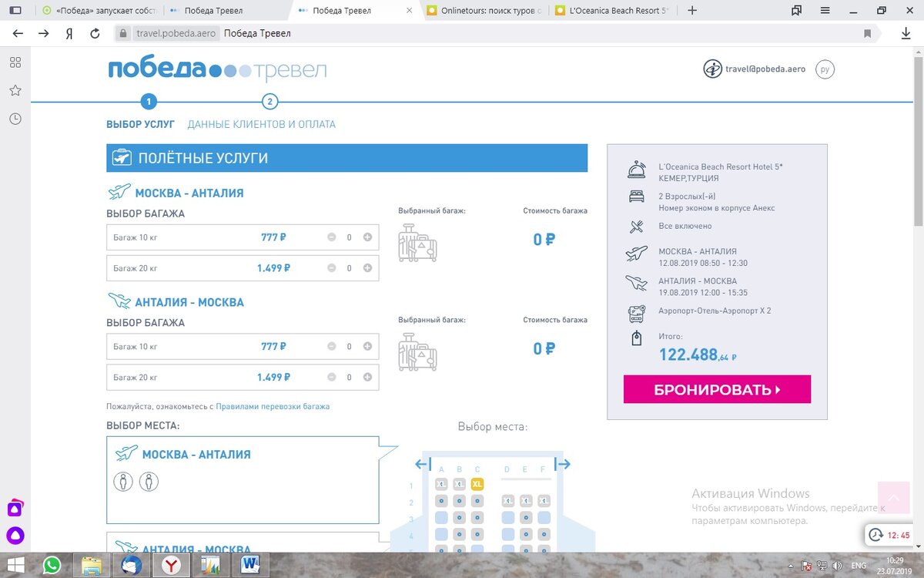Select free seat 4A on seat map

(x=441, y=534)
